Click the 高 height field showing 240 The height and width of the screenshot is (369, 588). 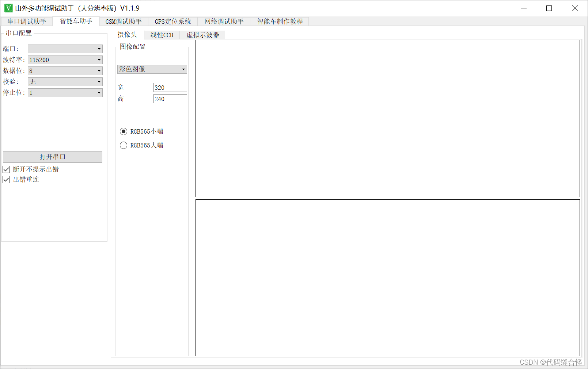170,99
